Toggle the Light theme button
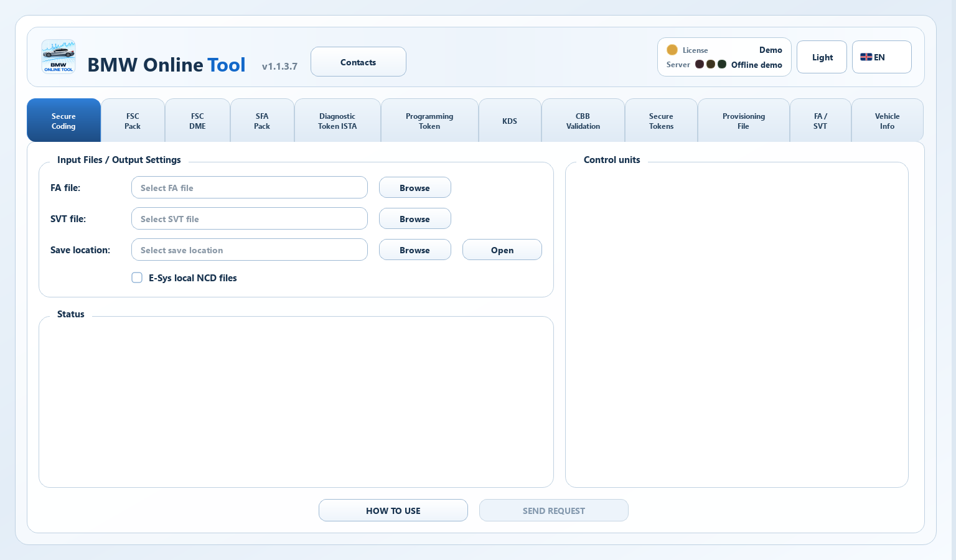Viewport: 956px width, 560px height. (x=822, y=57)
